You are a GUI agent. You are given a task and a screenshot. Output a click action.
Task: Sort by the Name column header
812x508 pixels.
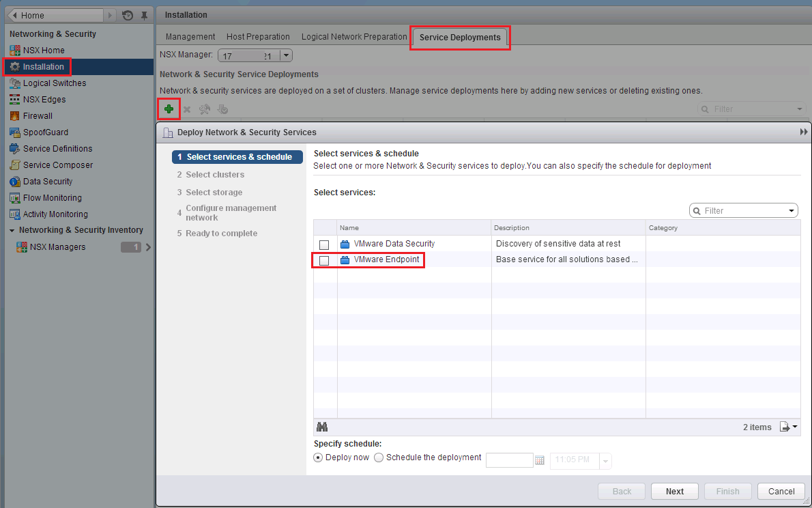pyautogui.click(x=414, y=228)
